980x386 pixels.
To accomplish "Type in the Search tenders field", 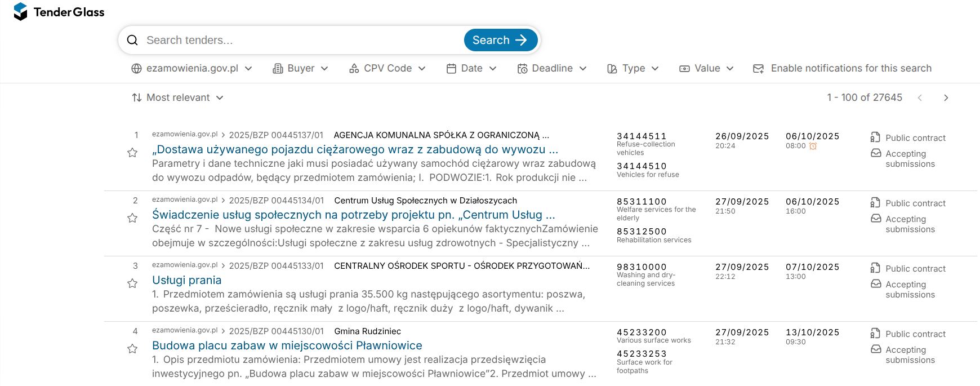I will tap(299, 40).
